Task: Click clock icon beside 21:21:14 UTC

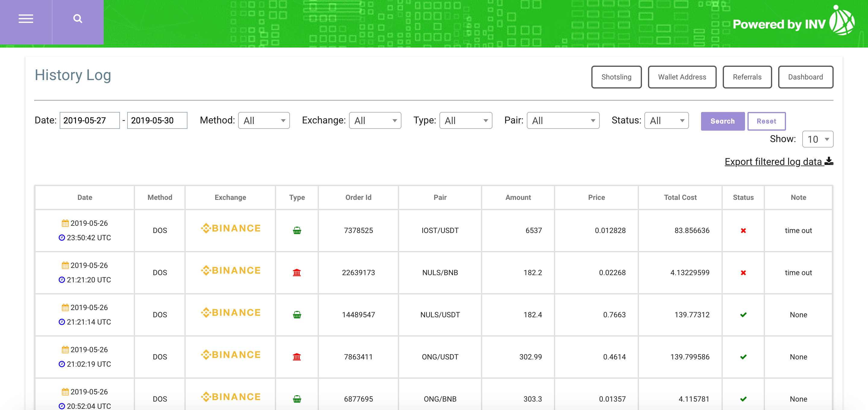Action: (x=62, y=322)
